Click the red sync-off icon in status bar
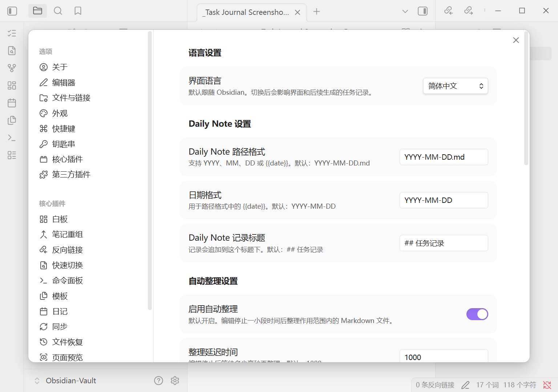The height and width of the screenshot is (392, 558). pos(547,385)
